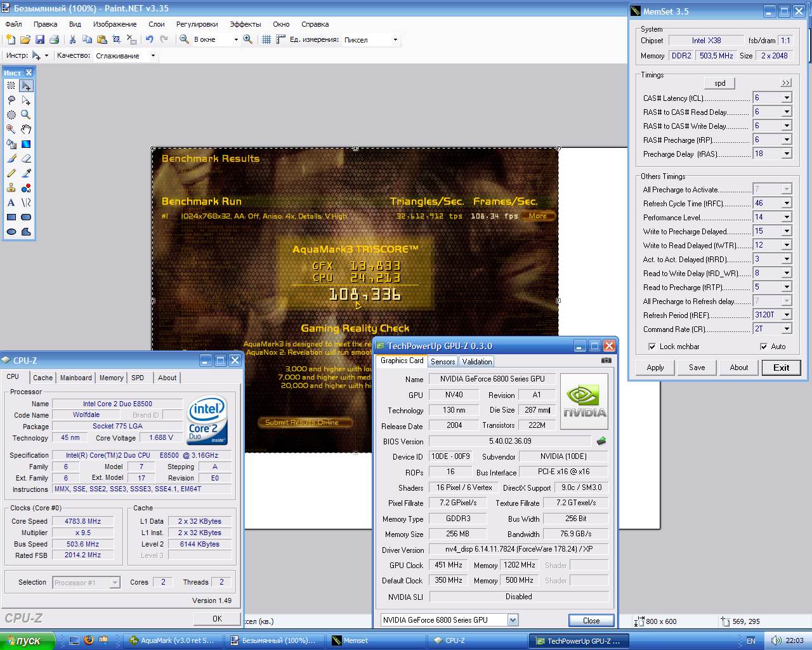Select the Ellipse shape tool
The width and height of the screenshot is (812, 650).
pyautogui.click(x=11, y=232)
